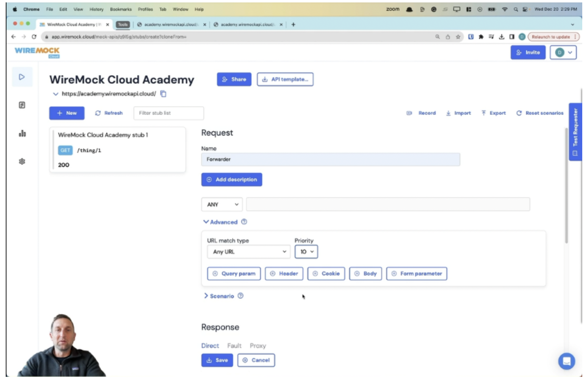
Task: Switch to the Proxy response tab
Action: point(258,346)
